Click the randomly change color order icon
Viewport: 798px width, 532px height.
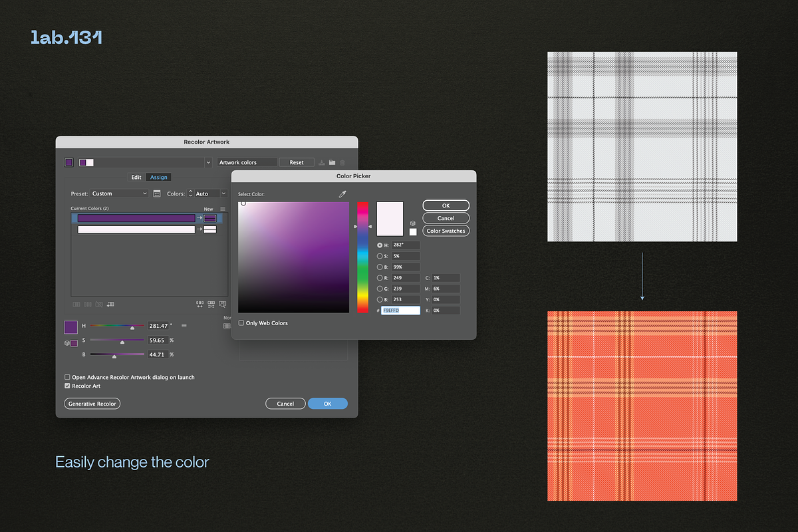(x=200, y=304)
